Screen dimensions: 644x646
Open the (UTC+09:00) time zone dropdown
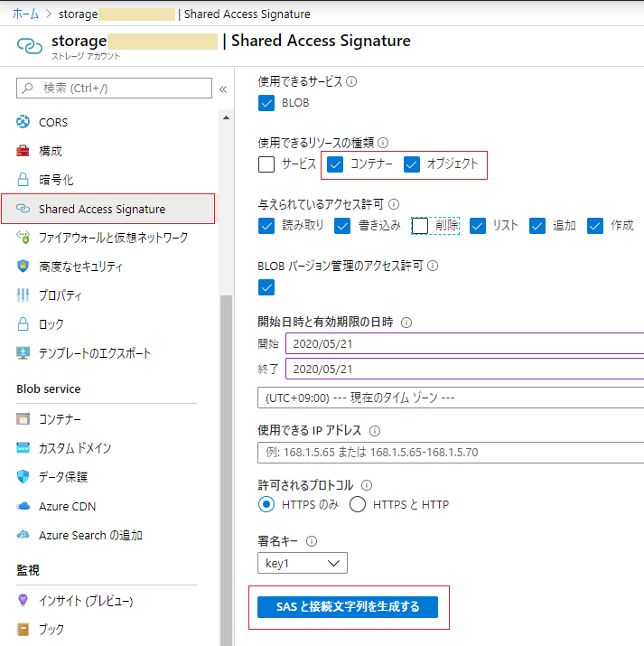point(451,398)
